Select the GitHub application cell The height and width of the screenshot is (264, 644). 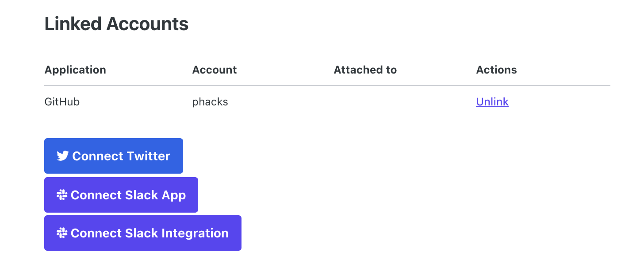tap(62, 102)
